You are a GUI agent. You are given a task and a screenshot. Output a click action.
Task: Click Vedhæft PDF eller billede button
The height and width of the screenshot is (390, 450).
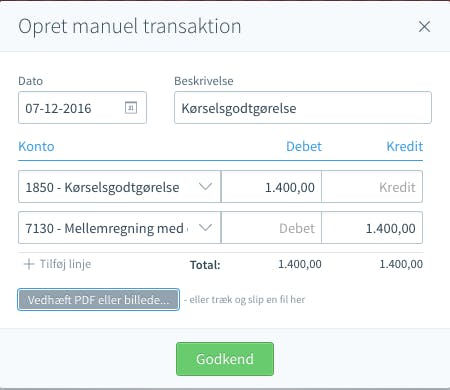tap(98, 300)
